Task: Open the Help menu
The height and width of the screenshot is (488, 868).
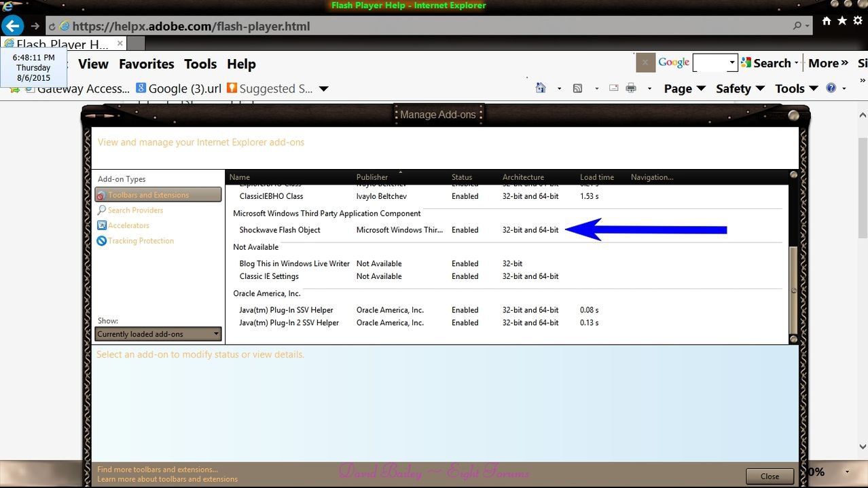Action: 241,64
